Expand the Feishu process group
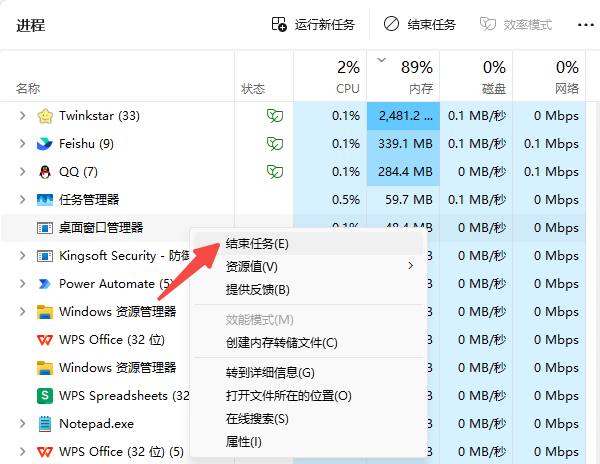The height and width of the screenshot is (464, 600). click(22, 144)
